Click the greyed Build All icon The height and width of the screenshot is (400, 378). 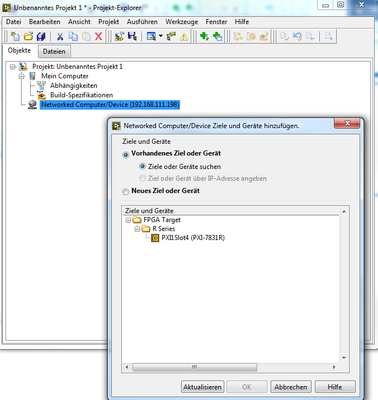[x=238, y=36]
